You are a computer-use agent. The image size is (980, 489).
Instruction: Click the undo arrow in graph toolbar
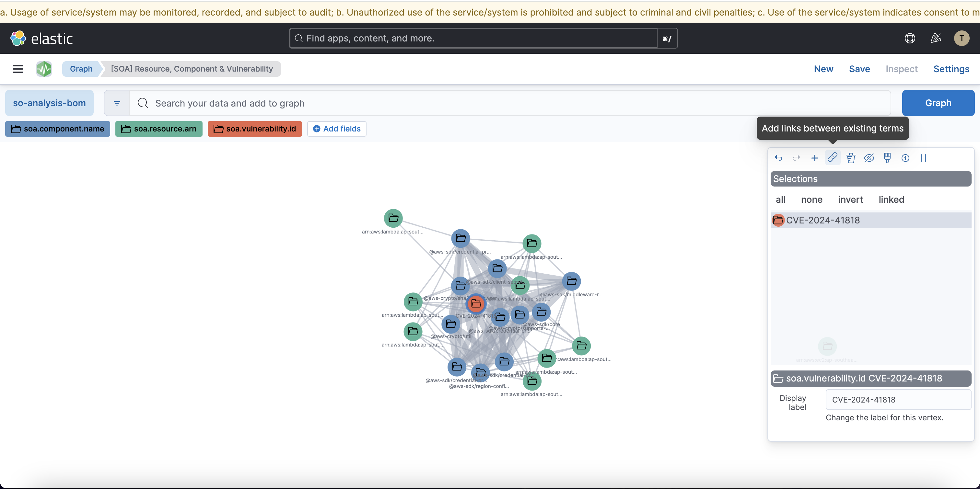click(x=778, y=158)
